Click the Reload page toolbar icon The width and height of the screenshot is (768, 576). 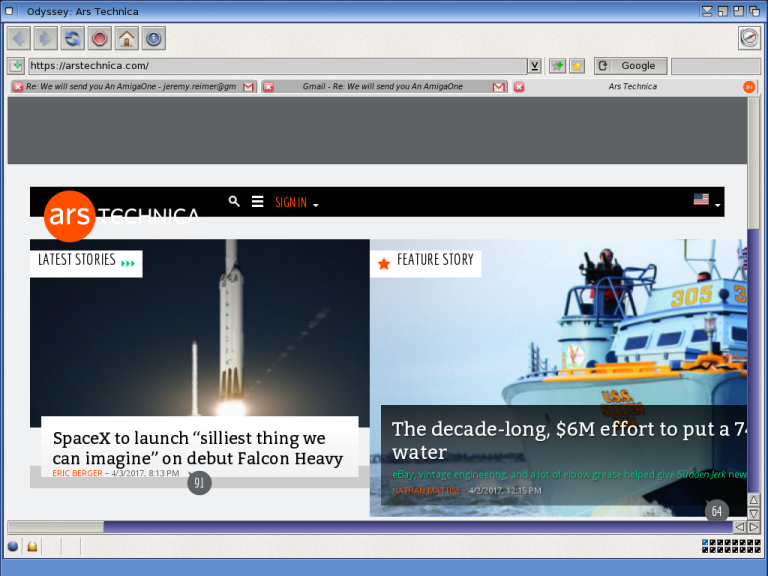point(73,39)
